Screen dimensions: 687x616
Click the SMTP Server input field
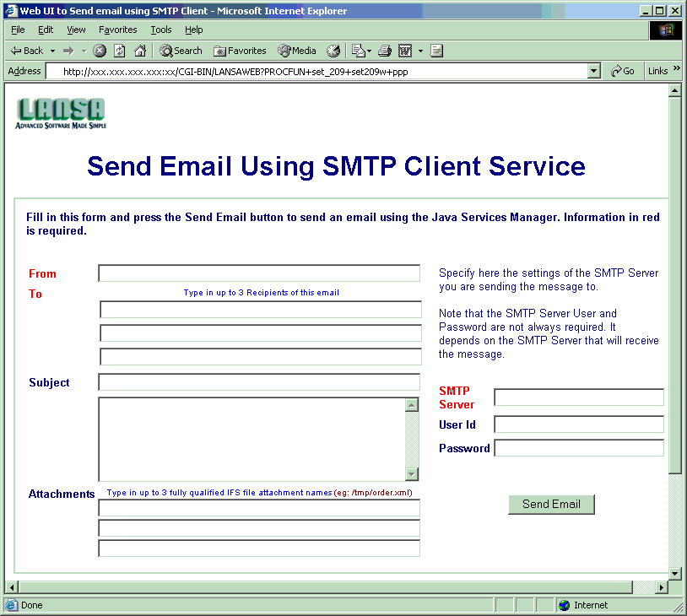tap(579, 397)
